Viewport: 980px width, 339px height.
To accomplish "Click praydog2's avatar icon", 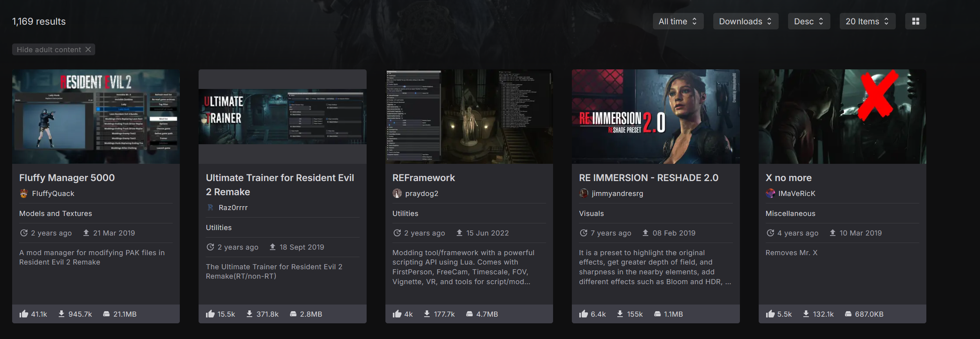I will (x=397, y=194).
